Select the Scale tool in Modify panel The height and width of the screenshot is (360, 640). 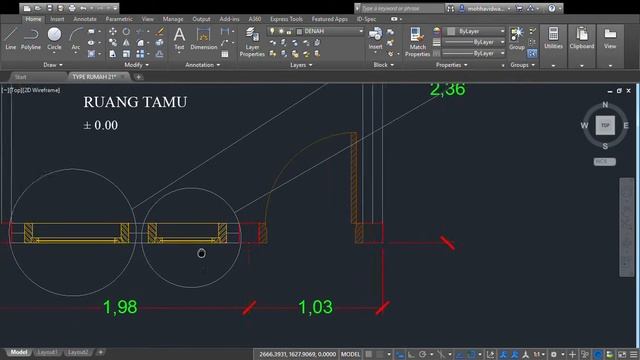click(x=126, y=54)
